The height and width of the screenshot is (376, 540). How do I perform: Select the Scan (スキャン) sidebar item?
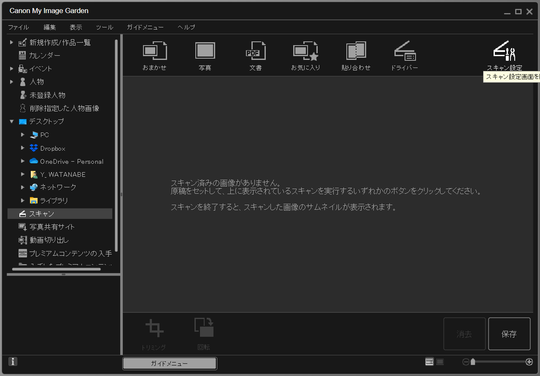pos(60,214)
